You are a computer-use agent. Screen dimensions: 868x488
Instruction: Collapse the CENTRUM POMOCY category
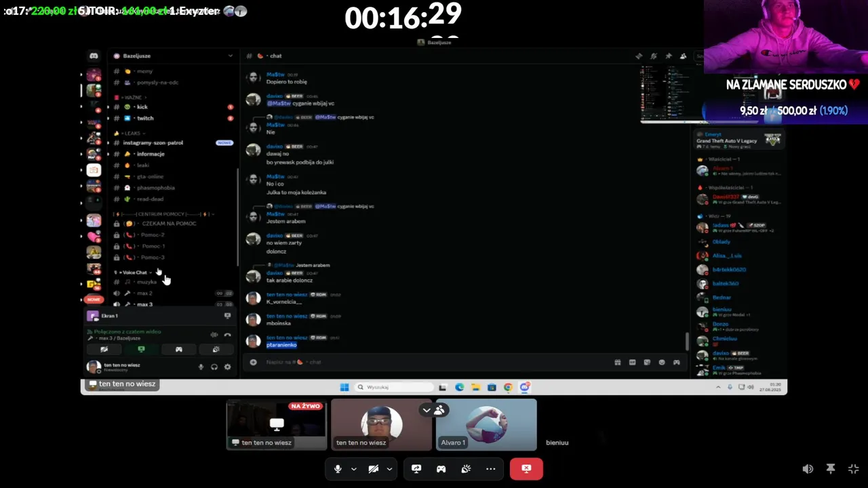pos(164,213)
